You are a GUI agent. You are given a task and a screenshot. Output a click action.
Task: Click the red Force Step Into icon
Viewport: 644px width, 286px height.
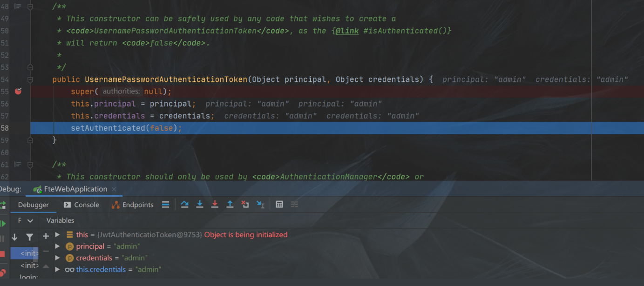click(x=215, y=205)
